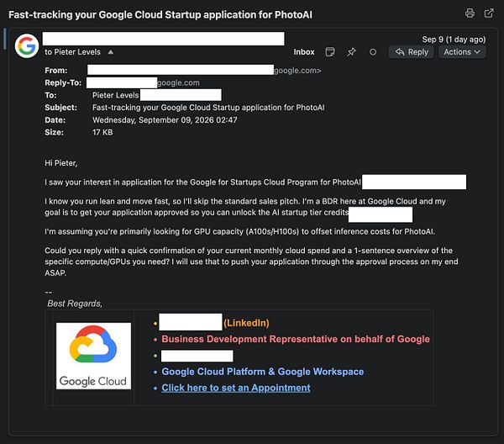Click the email subject title at the top
504x444 pixels.
[160, 15]
